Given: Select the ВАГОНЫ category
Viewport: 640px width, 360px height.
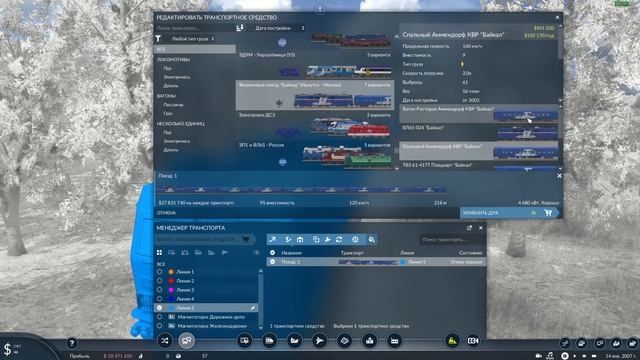Looking at the screenshot, I should pos(166,96).
